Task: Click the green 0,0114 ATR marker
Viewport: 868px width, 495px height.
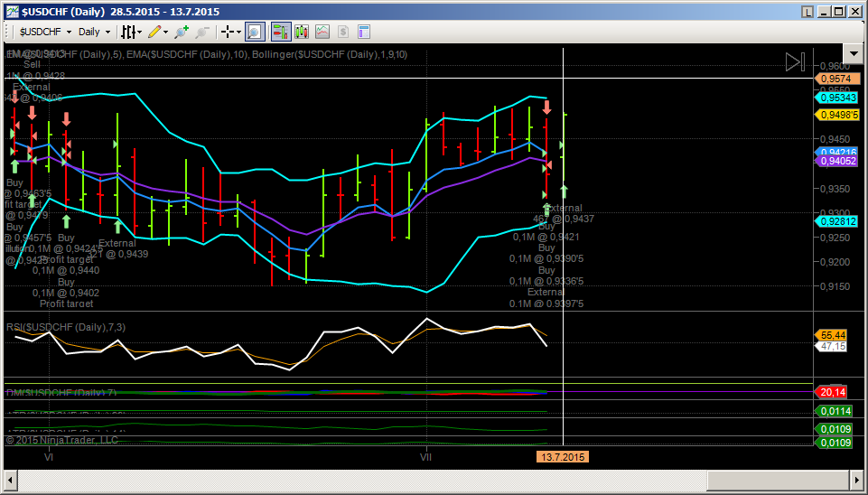Action: coord(835,411)
